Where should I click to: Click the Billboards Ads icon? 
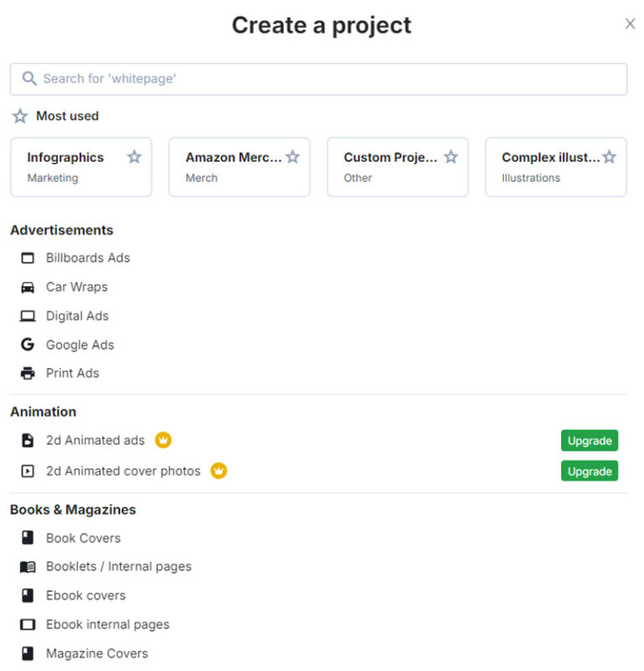point(28,258)
